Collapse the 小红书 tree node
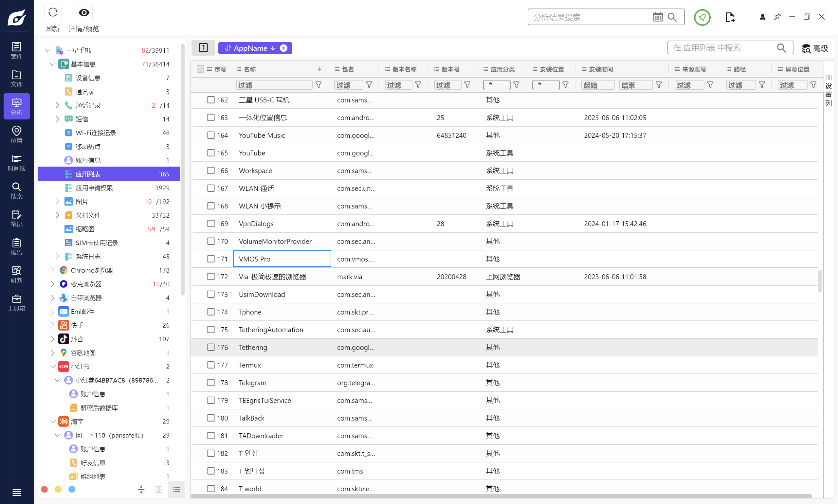 point(53,367)
